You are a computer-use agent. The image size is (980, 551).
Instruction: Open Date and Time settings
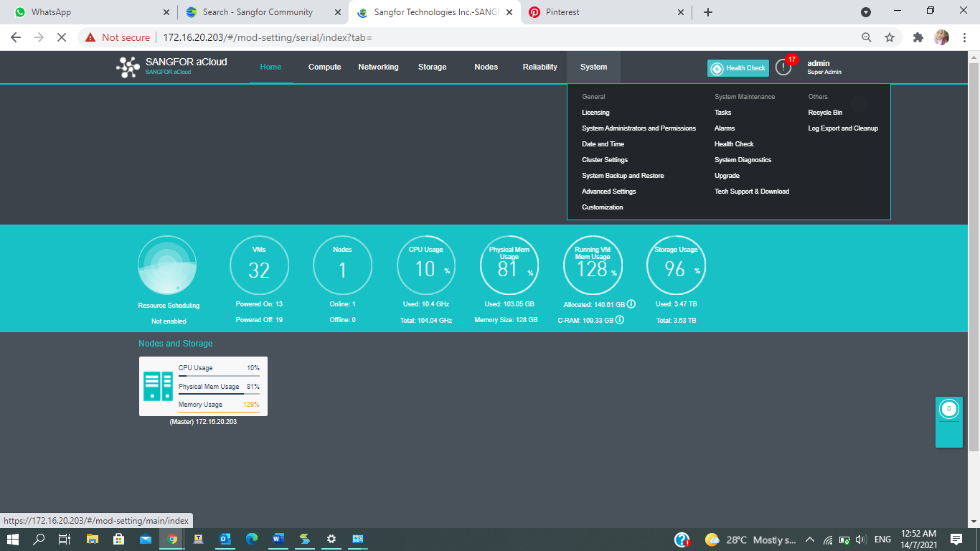603,144
